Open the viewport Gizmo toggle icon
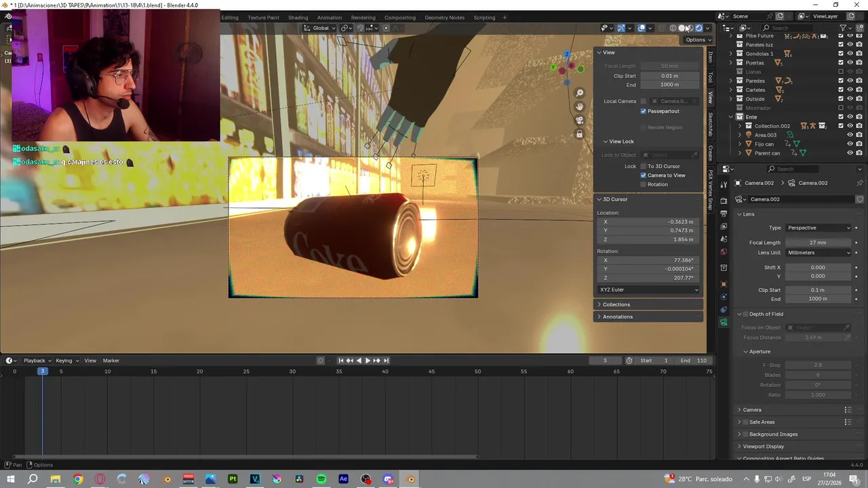The image size is (868, 488). [x=621, y=28]
